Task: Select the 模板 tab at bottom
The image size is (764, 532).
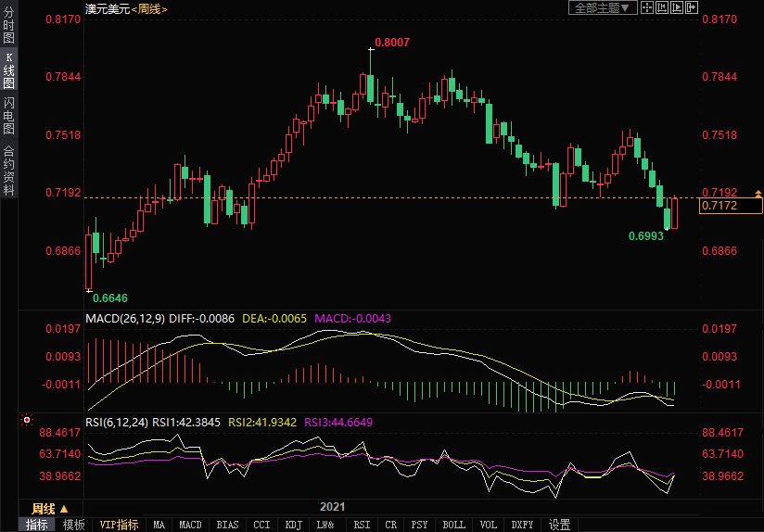Action: click(73, 525)
